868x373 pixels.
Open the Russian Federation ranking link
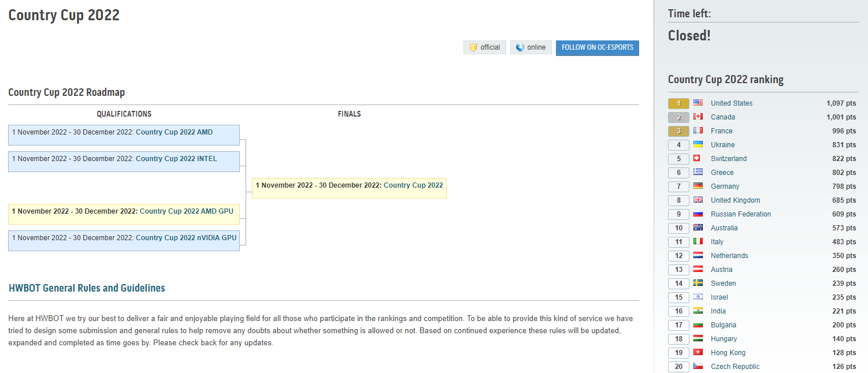tap(741, 214)
